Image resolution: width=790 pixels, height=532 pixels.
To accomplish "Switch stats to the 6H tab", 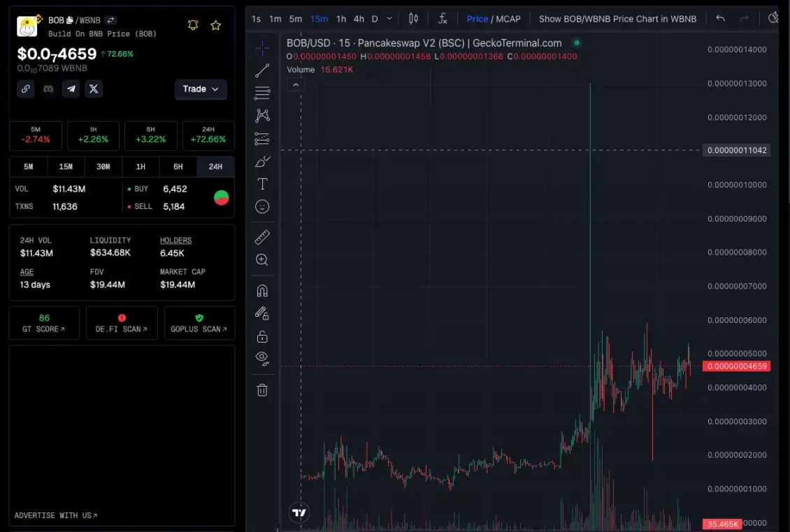I will 178,166.
